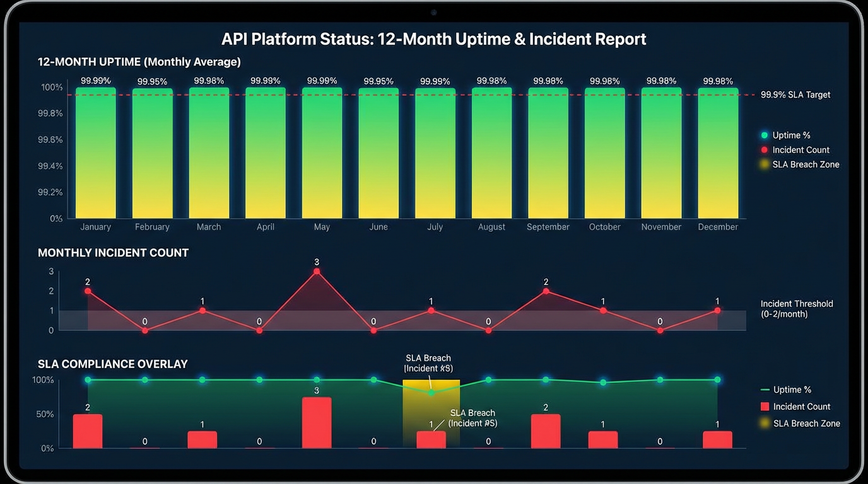Click the red square Incident Count legend marker

click(765, 406)
